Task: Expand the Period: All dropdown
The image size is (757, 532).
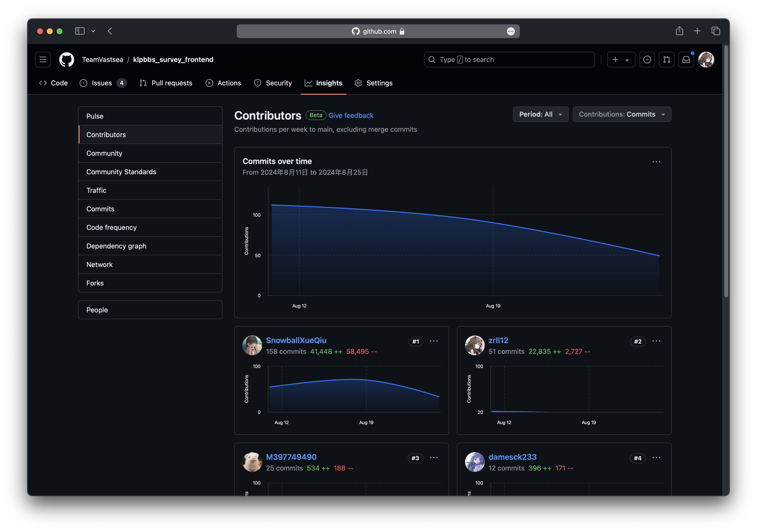Action: (540, 114)
